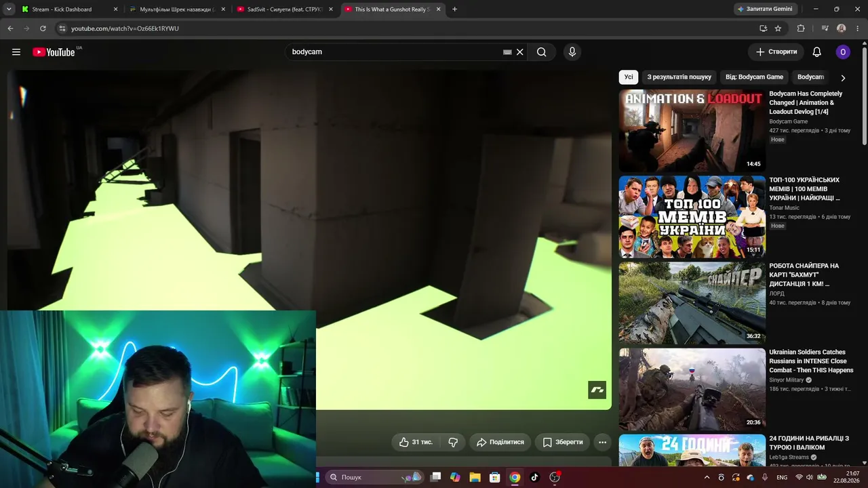Viewport: 868px width, 488px height.
Task: Open the volume tray icon
Action: tap(810, 477)
